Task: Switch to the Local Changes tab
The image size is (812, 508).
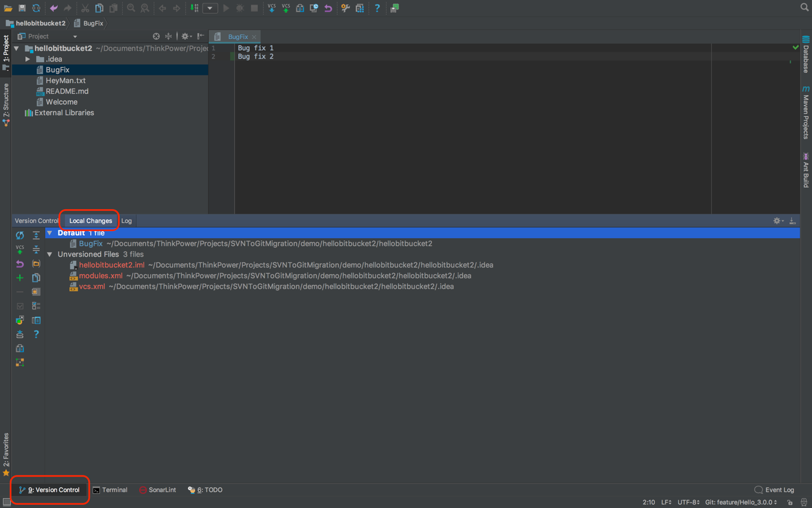Action: (x=90, y=221)
